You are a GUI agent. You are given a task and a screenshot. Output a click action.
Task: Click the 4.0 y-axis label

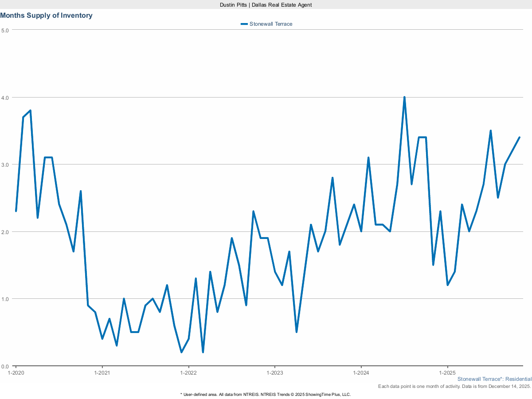(5, 97)
